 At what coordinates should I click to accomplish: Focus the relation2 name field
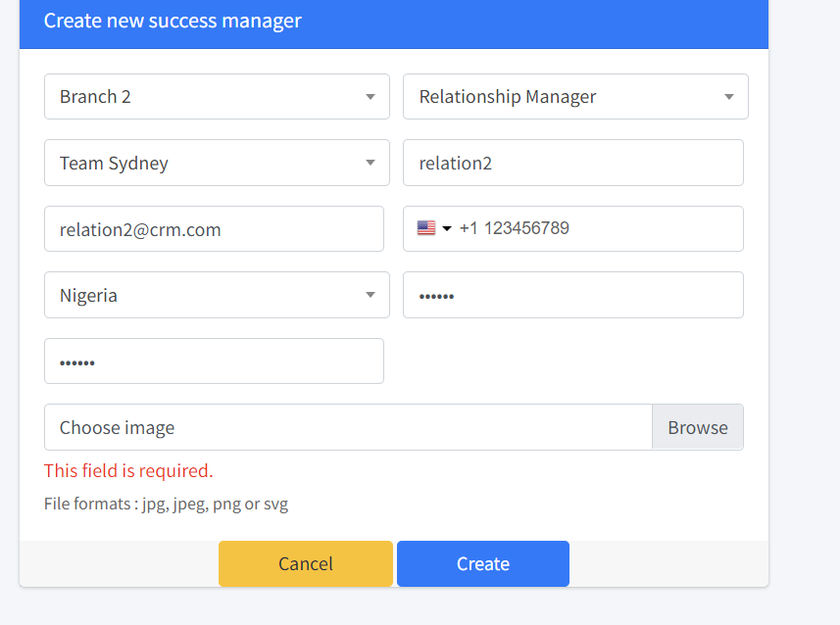573,163
